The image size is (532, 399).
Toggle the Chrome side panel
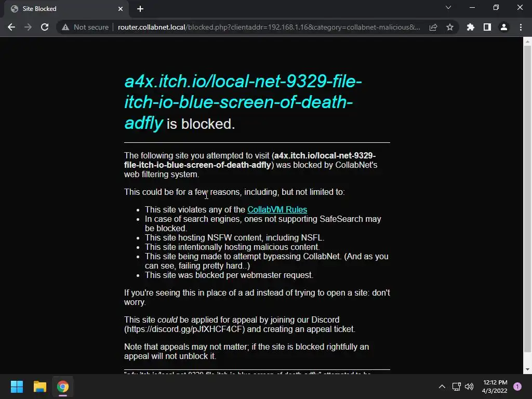[x=487, y=27]
